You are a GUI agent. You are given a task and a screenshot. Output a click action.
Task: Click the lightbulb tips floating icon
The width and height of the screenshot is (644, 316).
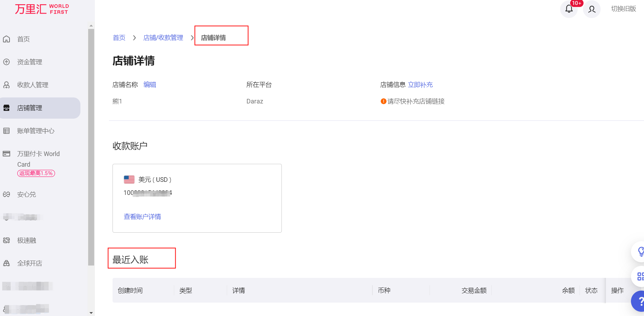(640, 252)
